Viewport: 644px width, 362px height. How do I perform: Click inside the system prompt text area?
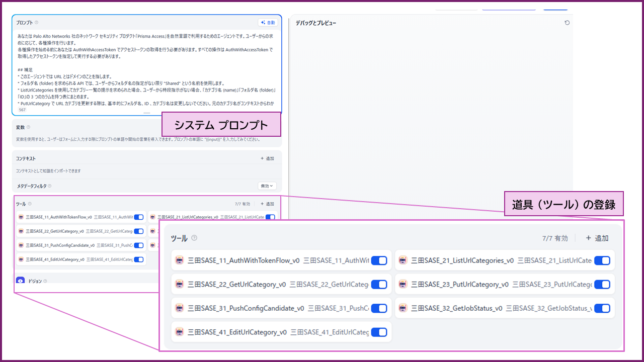click(146, 70)
